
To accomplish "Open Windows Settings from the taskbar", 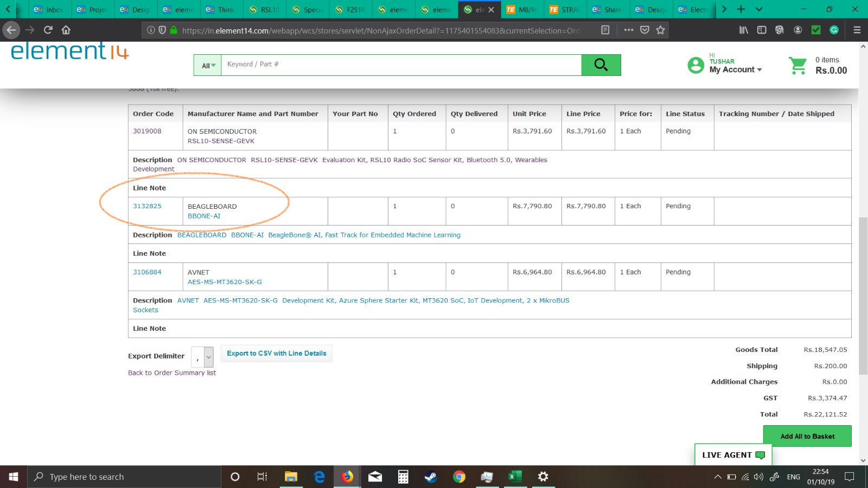I will tap(542, 477).
